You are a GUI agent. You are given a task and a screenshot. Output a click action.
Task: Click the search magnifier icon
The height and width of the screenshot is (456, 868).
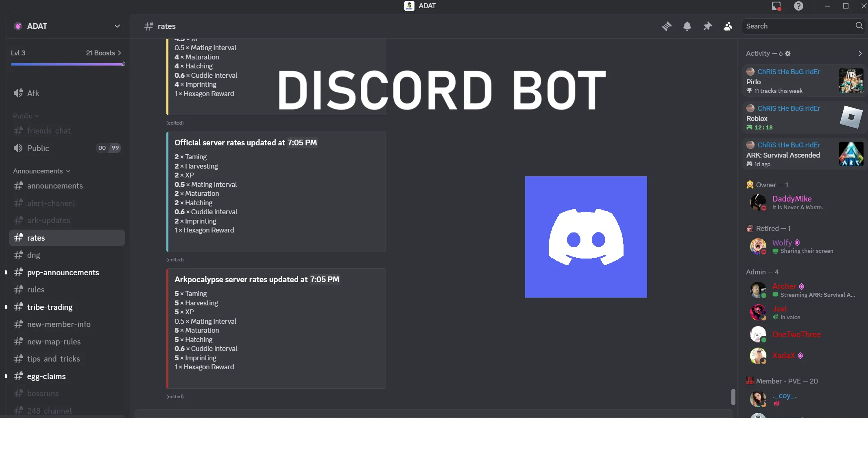pos(859,26)
